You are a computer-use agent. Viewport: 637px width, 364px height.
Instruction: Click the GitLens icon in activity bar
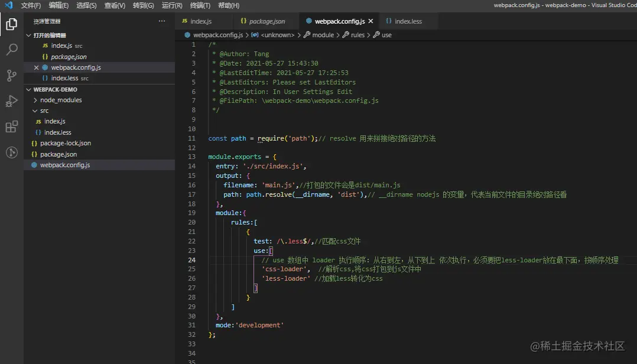point(11,152)
